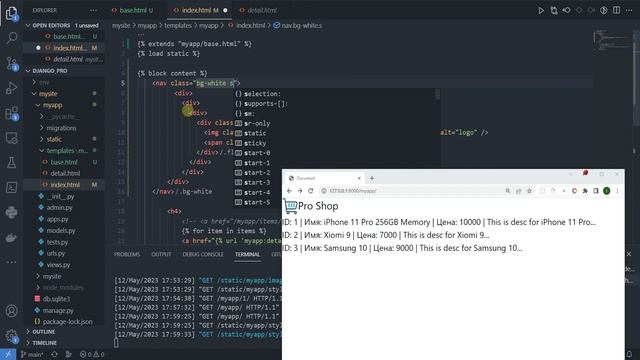This screenshot has height=360, width=640.
Task: Switch to index.html editor tab
Action: [x=200, y=10]
